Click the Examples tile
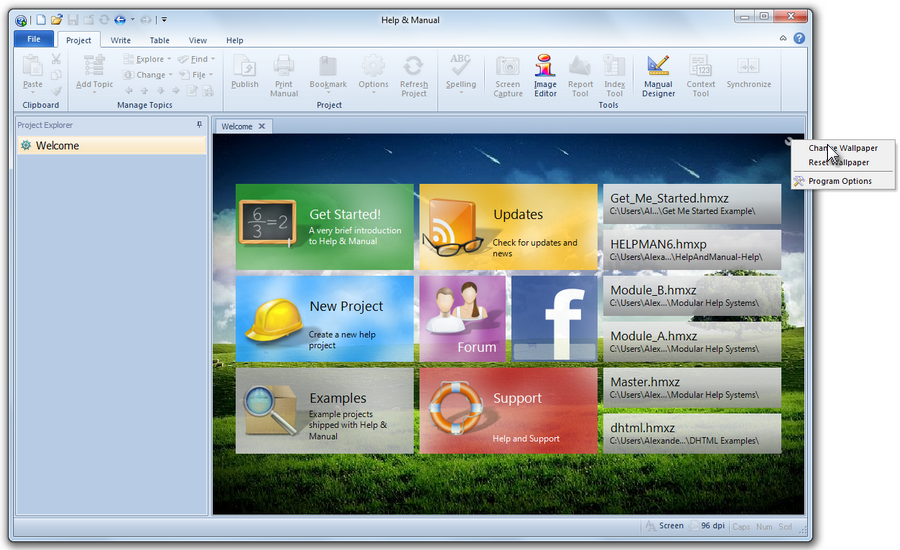 pos(324,410)
